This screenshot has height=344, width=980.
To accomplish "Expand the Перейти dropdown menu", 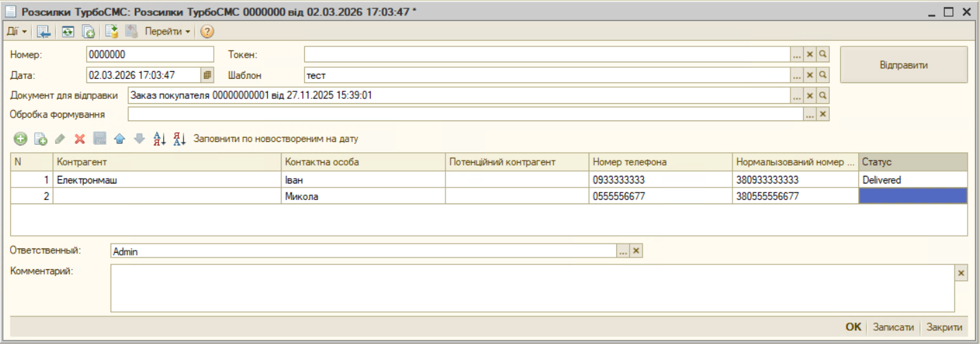I will [x=167, y=32].
